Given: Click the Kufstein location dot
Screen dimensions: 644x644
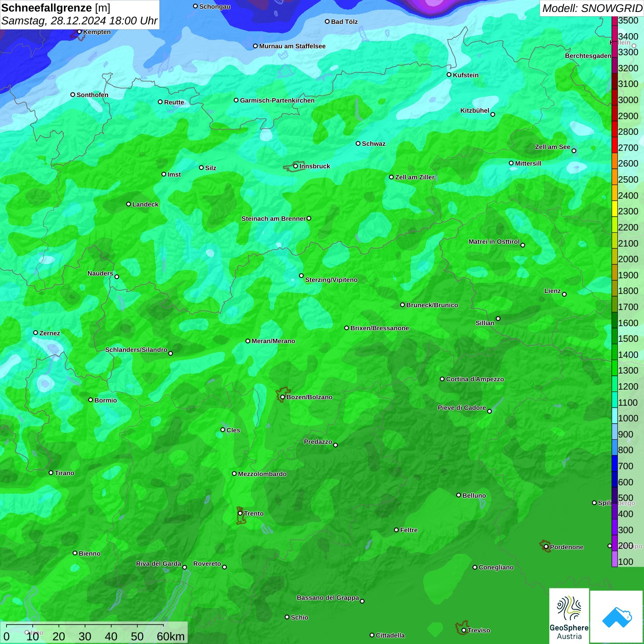Looking at the screenshot, I should (x=449, y=75).
